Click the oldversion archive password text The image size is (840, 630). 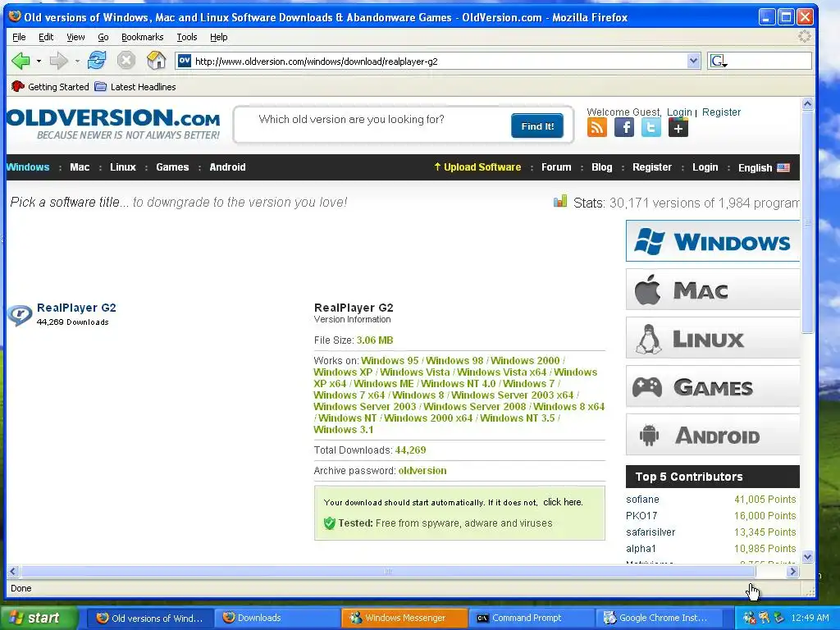coord(422,470)
